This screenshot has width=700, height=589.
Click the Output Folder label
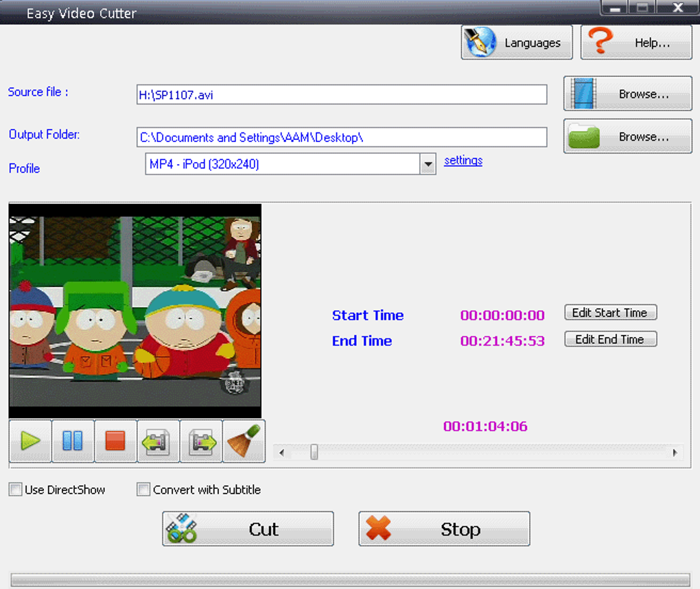[x=44, y=134]
